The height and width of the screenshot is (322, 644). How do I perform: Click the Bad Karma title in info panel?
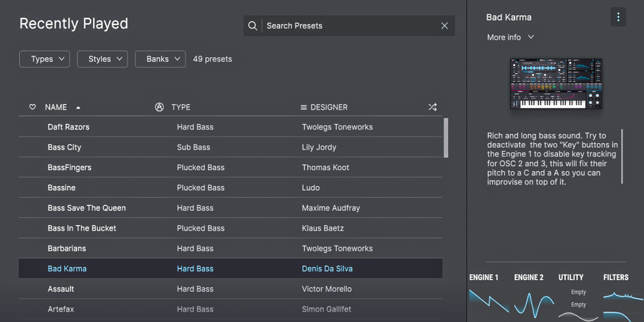click(509, 17)
